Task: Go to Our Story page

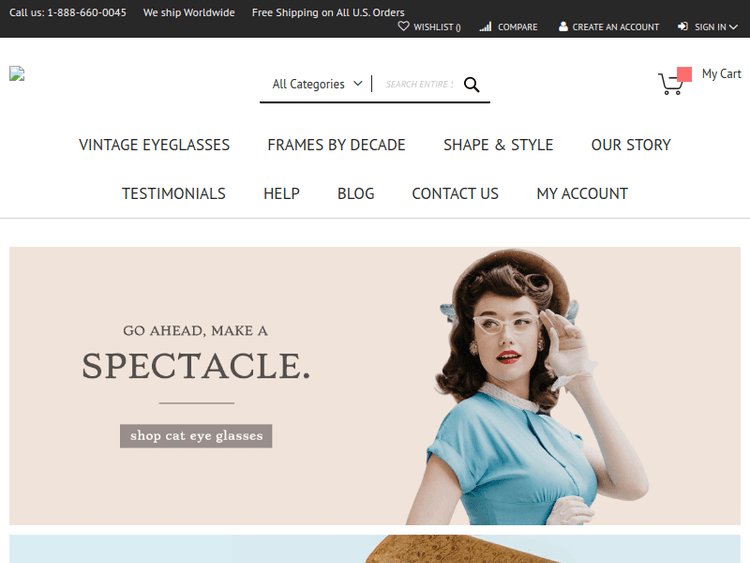Action: [631, 145]
